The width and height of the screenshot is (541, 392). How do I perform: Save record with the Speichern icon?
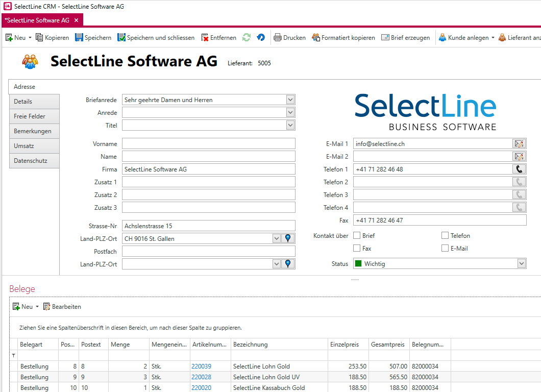[79, 37]
